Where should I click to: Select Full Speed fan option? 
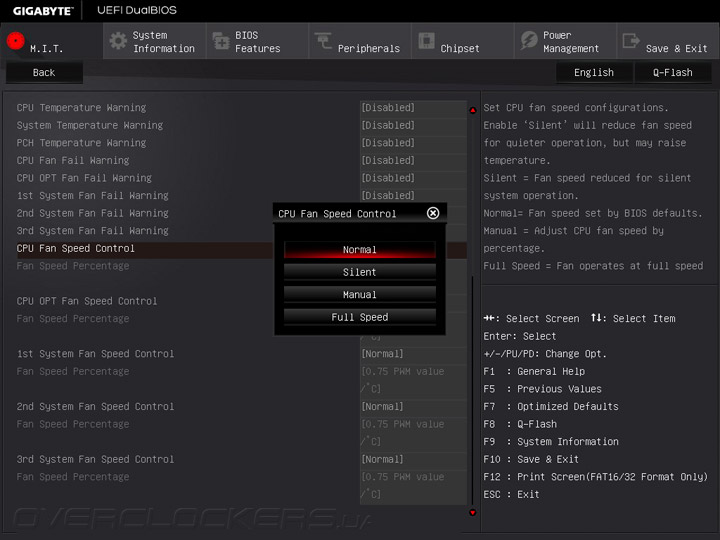tap(360, 317)
